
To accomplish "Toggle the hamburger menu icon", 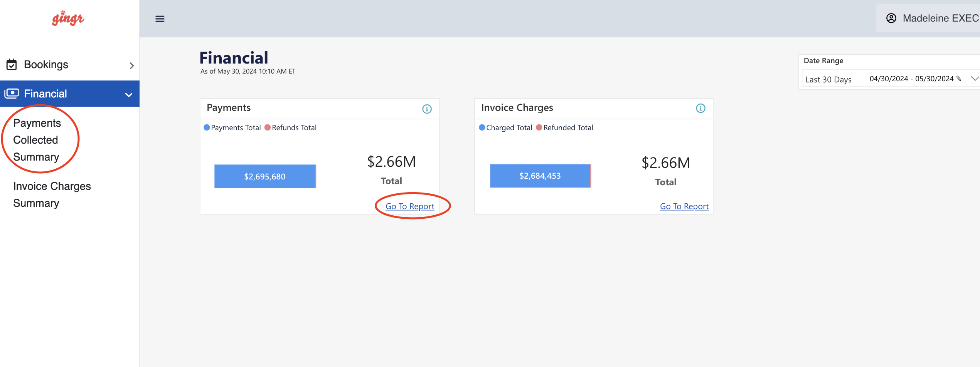I will pyautogui.click(x=160, y=19).
